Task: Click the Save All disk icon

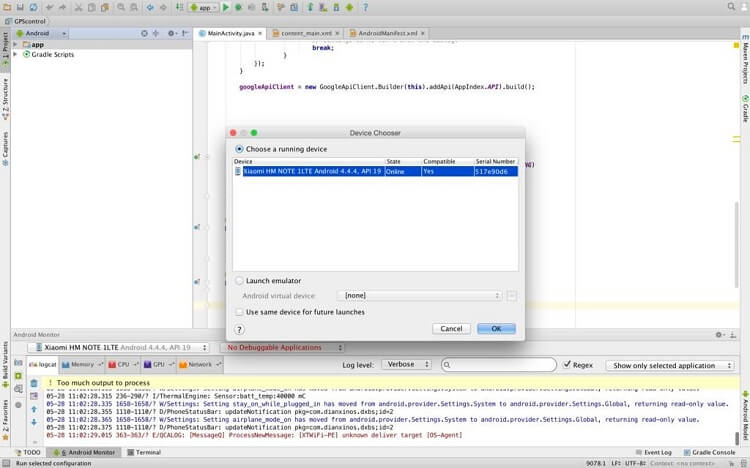Action: pyautogui.click(x=20, y=7)
